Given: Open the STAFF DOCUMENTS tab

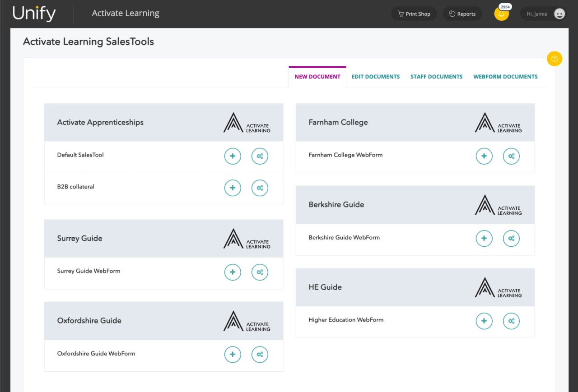Looking at the screenshot, I should click(436, 76).
